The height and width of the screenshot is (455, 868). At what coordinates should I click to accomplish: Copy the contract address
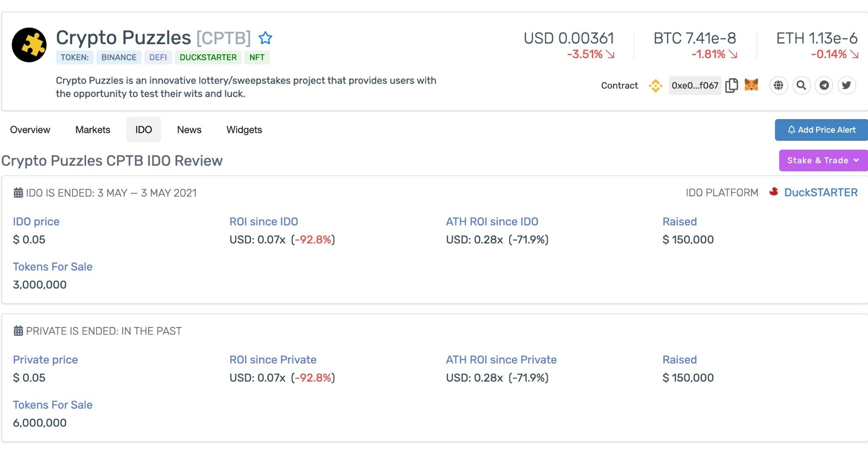731,85
